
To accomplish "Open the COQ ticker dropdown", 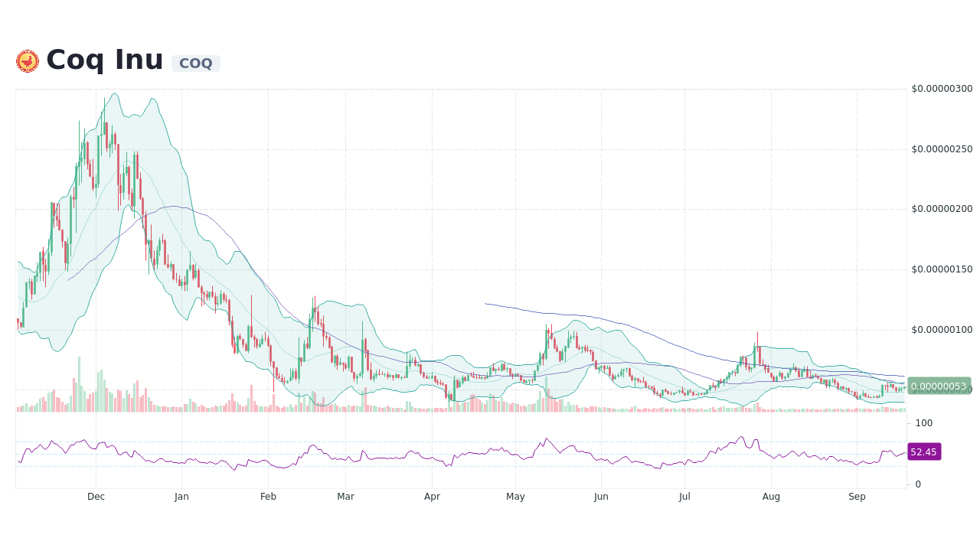I will (x=195, y=63).
